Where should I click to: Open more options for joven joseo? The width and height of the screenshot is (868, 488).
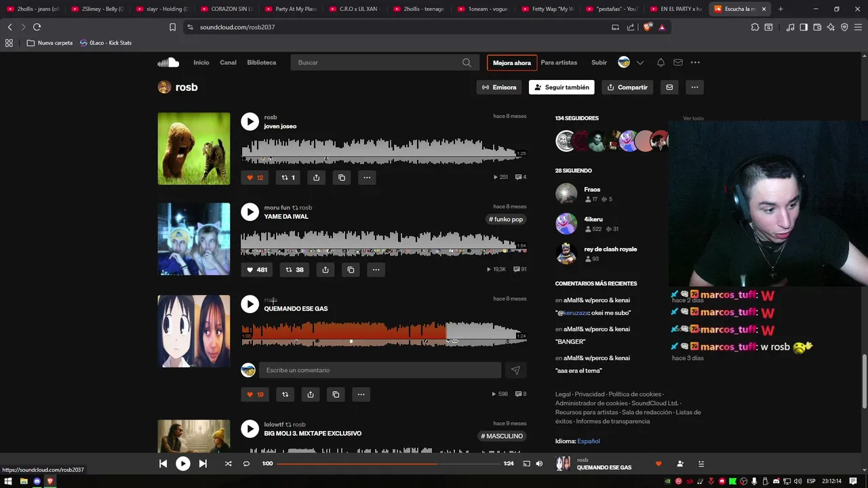(x=367, y=178)
